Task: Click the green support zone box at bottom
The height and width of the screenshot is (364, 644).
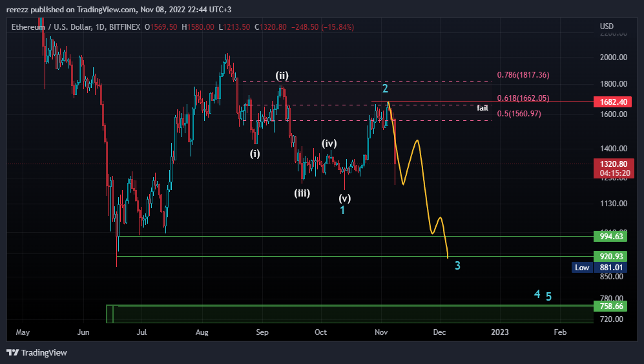Action: point(349,314)
